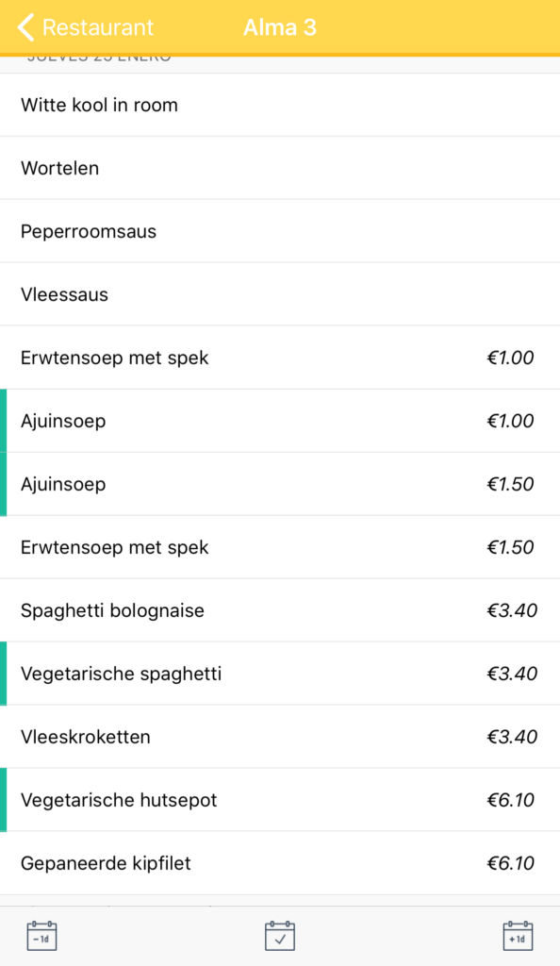Go to next day calendar icon
Image resolution: width=560 pixels, height=966 pixels.
[518, 935]
